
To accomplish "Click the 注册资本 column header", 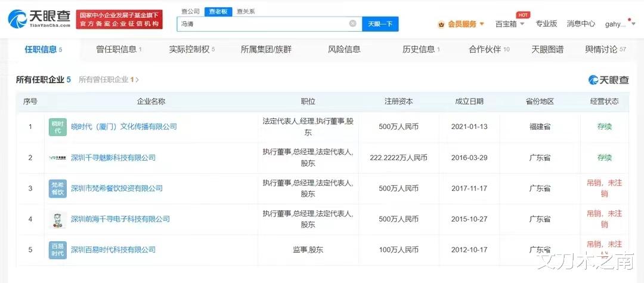I will (x=398, y=101).
